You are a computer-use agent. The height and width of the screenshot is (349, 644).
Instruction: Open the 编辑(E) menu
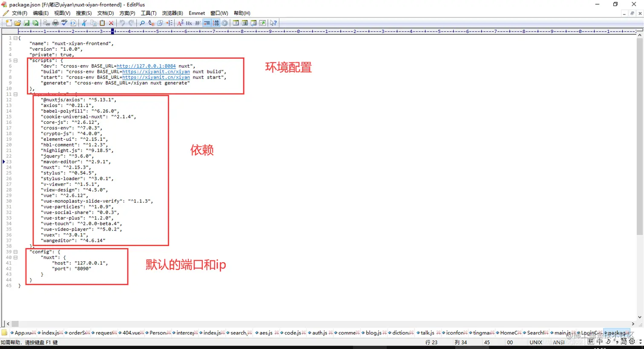[41, 13]
